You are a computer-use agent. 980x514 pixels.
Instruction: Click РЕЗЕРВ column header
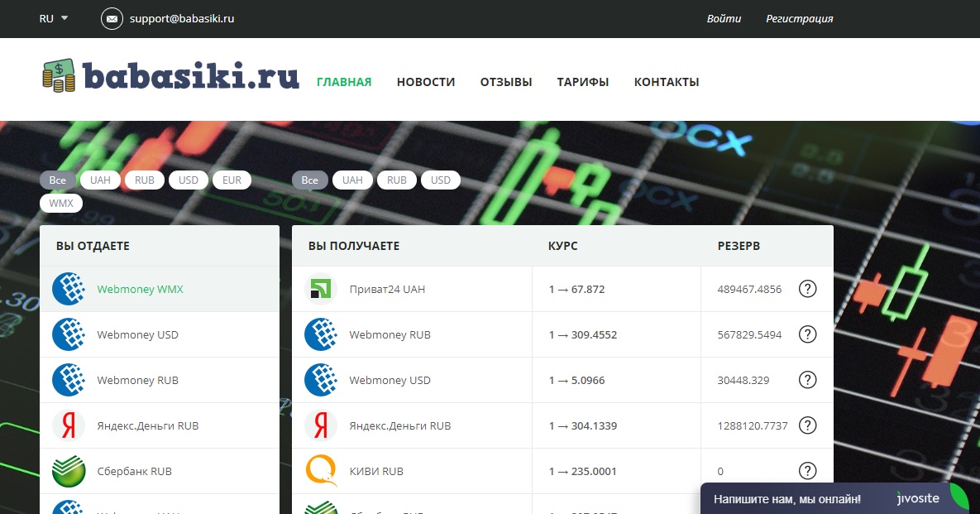click(x=739, y=246)
